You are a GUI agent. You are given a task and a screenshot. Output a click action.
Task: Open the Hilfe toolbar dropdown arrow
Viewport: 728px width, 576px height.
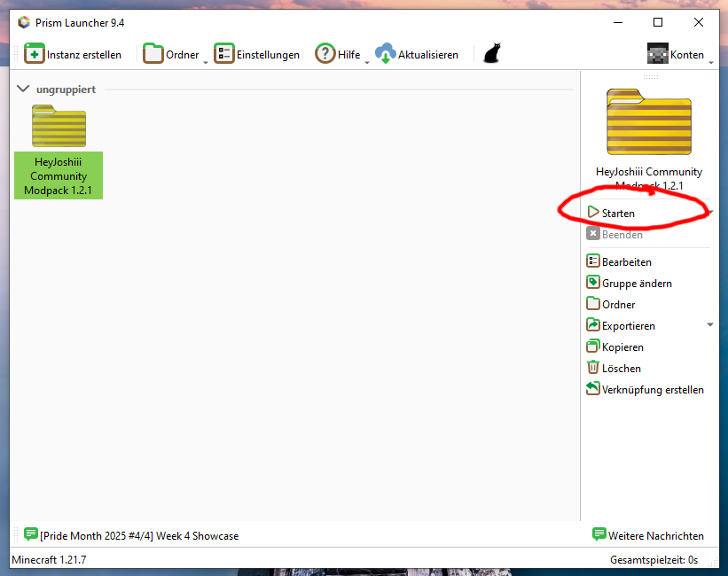366,61
